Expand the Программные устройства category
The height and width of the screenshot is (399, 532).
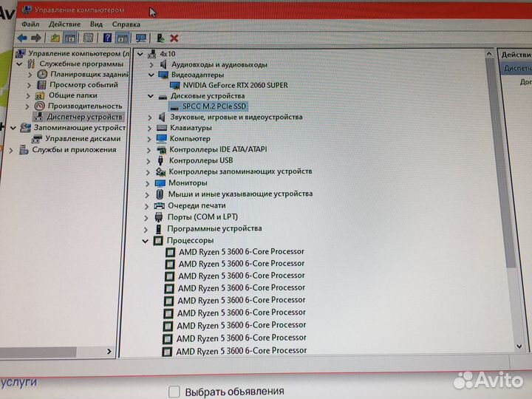click(146, 229)
